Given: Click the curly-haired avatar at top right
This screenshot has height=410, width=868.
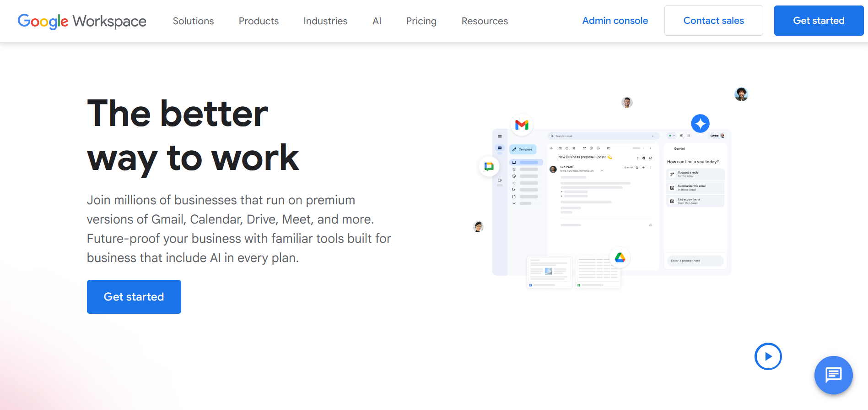Looking at the screenshot, I should pyautogui.click(x=741, y=94).
